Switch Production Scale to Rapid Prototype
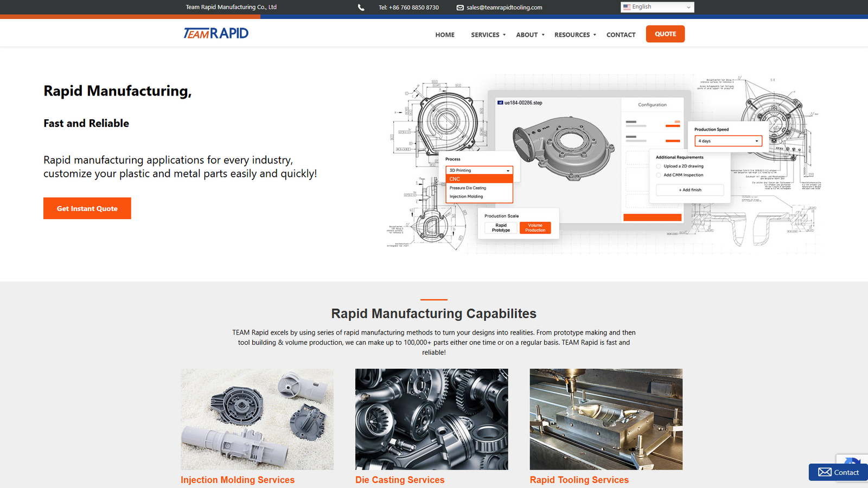The height and width of the screenshot is (488, 868). coord(500,228)
